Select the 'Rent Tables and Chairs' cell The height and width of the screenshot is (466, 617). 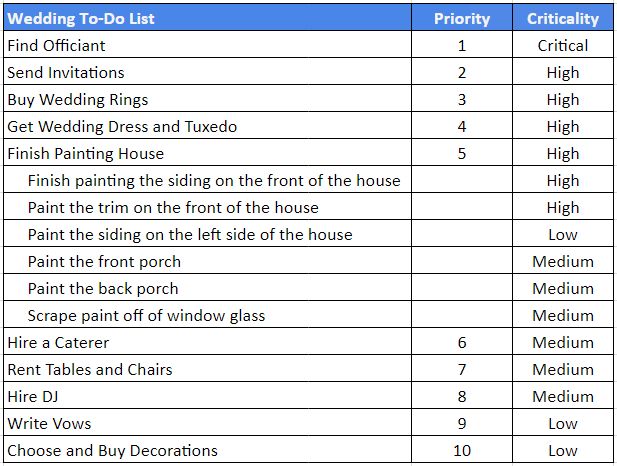point(207,369)
